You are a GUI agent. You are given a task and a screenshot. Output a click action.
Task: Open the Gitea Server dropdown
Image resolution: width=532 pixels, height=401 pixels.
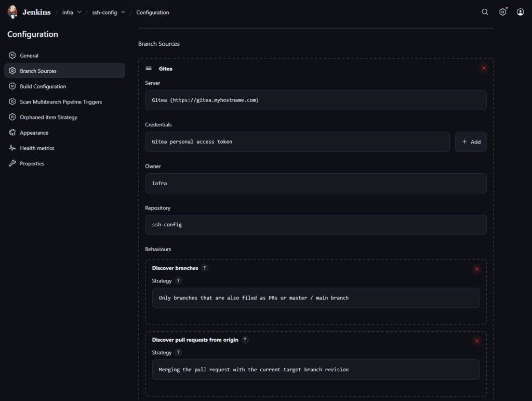point(315,100)
